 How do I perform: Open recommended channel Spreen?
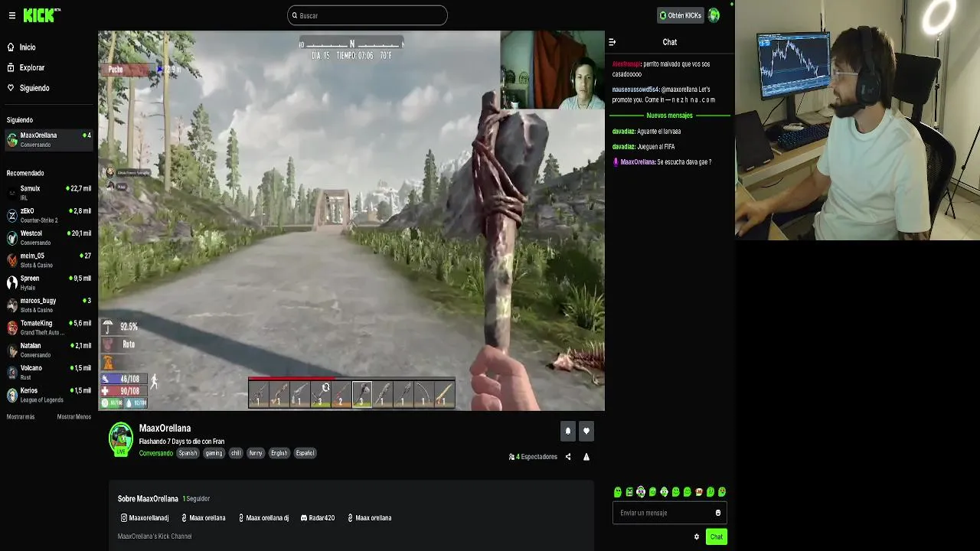coord(49,282)
